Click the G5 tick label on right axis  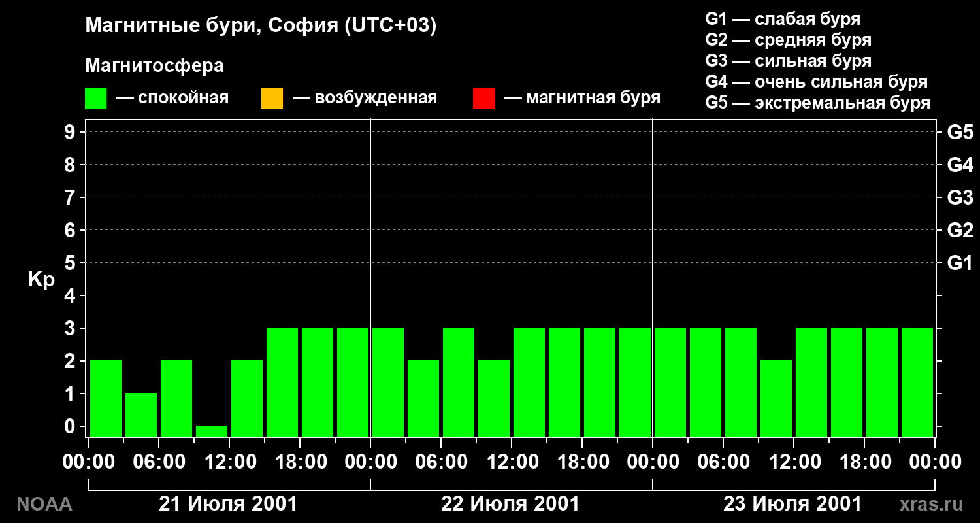(960, 132)
